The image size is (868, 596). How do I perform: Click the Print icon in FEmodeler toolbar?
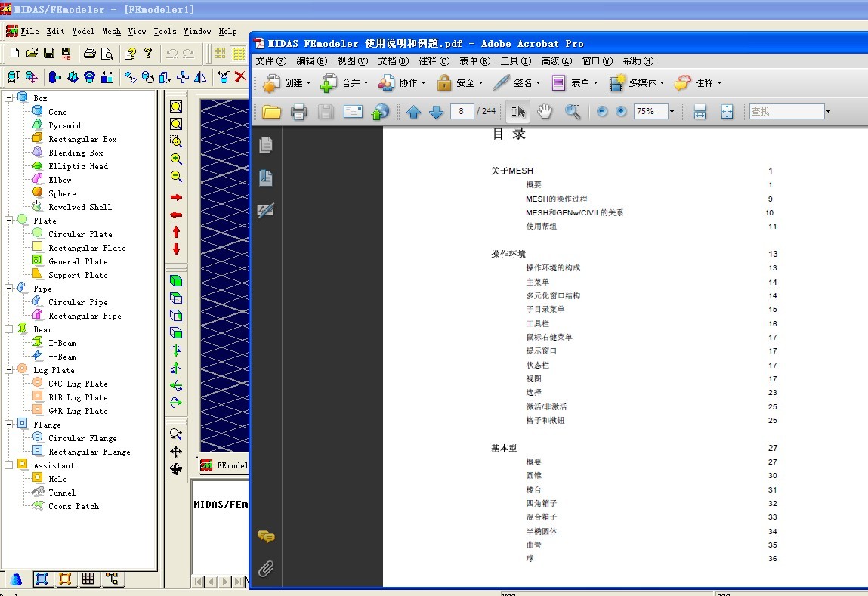pyautogui.click(x=90, y=53)
